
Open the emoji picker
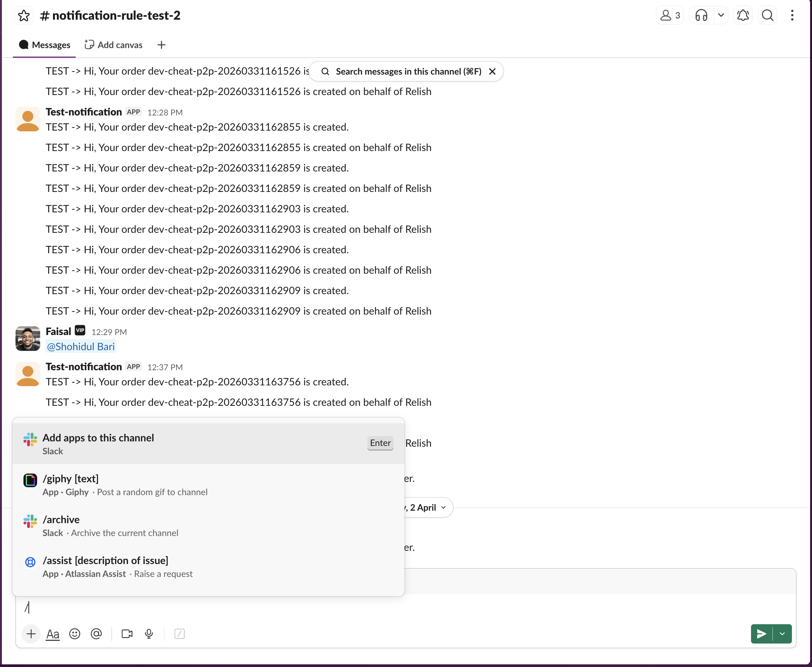coord(75,634)
